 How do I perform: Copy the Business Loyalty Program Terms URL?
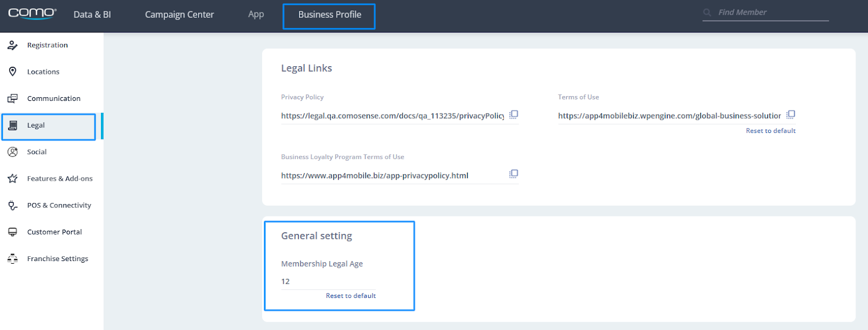(513, 174)
